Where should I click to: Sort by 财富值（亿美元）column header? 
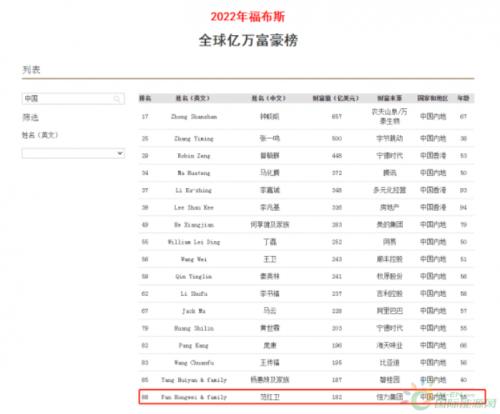coord(336,98)
